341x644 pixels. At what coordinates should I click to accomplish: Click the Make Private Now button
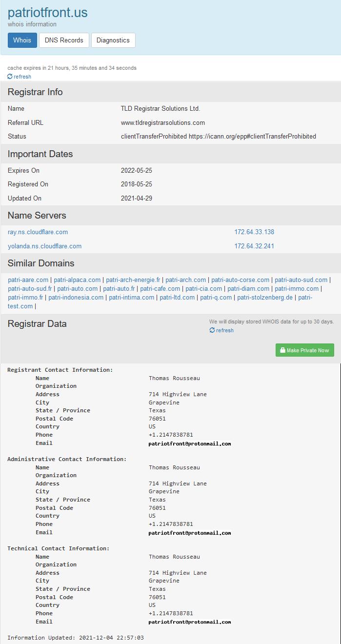305,350
